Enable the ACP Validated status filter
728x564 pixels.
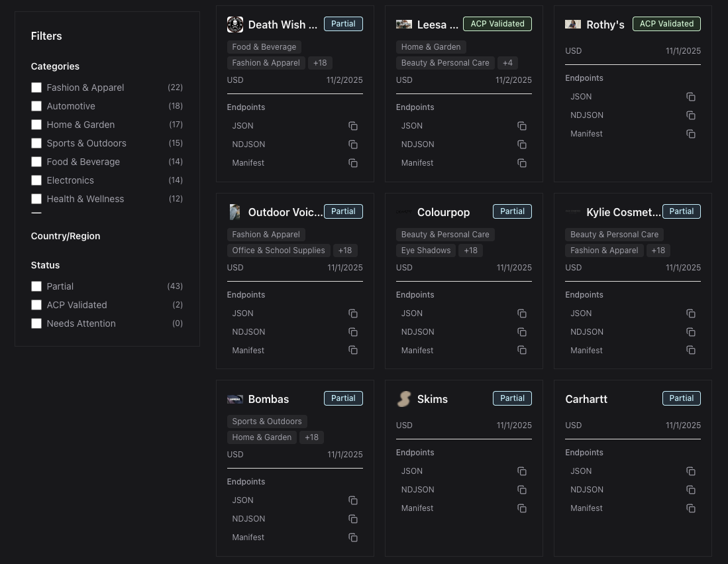tap(36, 305)
